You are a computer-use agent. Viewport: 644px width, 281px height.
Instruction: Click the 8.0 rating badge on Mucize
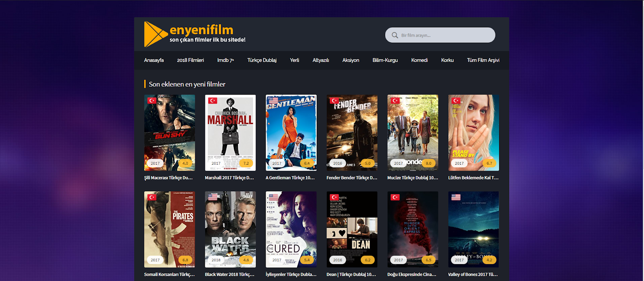pyautogui.click(x=429, y=163)
